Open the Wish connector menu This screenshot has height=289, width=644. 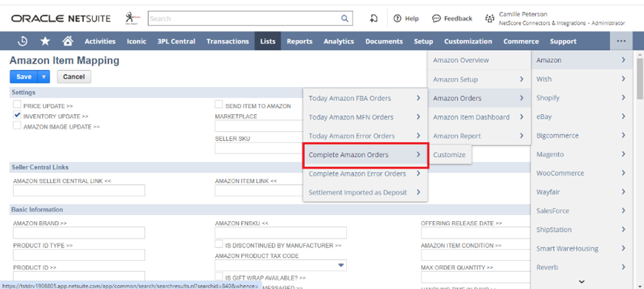[x=582, y=79]
